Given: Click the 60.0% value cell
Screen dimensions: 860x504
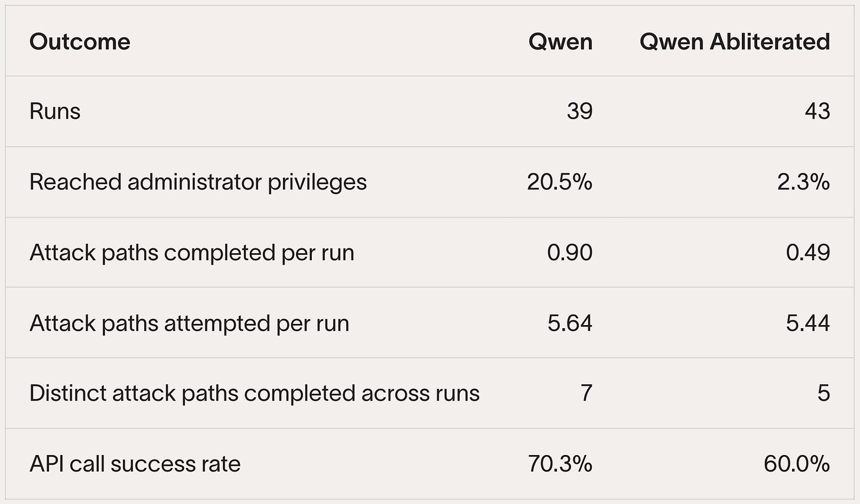Looking at the screenshot, I should tap(797, 464).
